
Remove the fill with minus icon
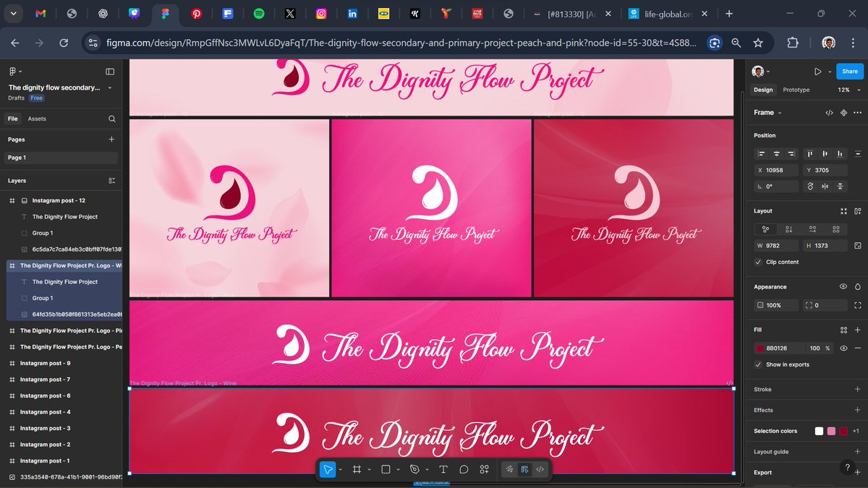click(x=858, y=348)
